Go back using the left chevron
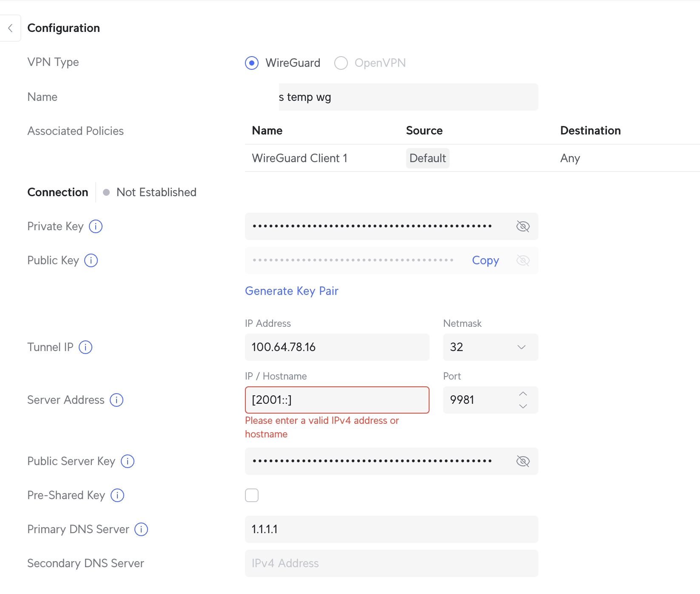The image size is (700, 594). [x=10, y=28]
